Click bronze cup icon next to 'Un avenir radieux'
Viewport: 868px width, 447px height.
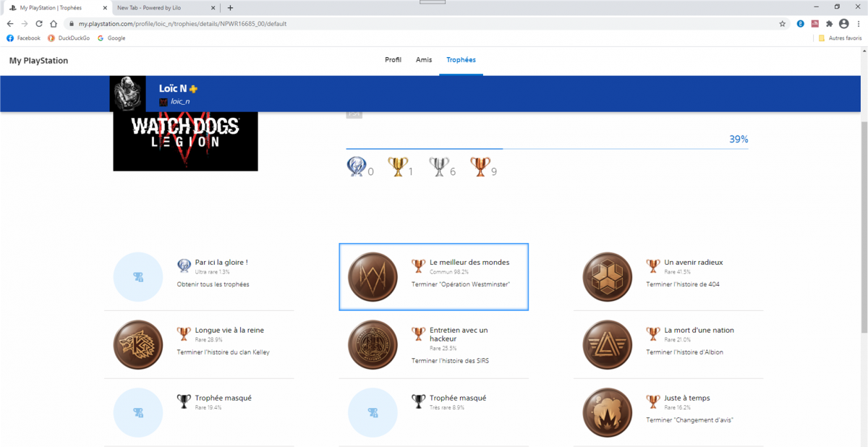point(653,265)
